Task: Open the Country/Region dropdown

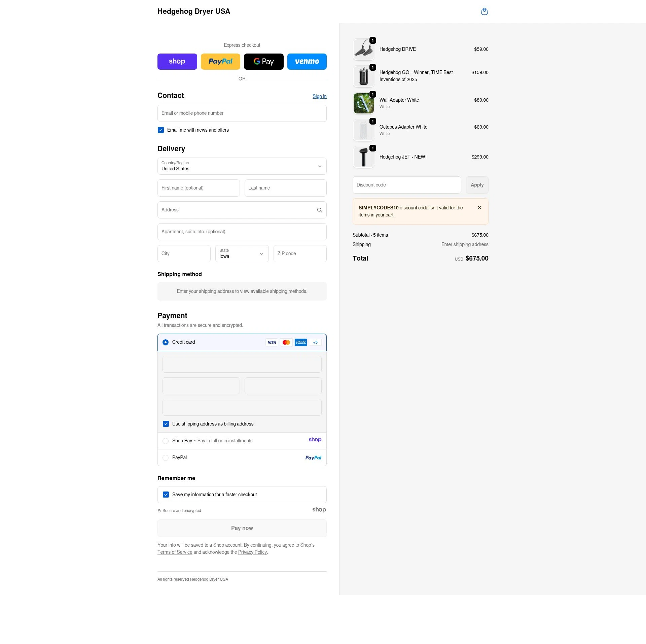Action: pyautogui.click(x=242, y=166)
